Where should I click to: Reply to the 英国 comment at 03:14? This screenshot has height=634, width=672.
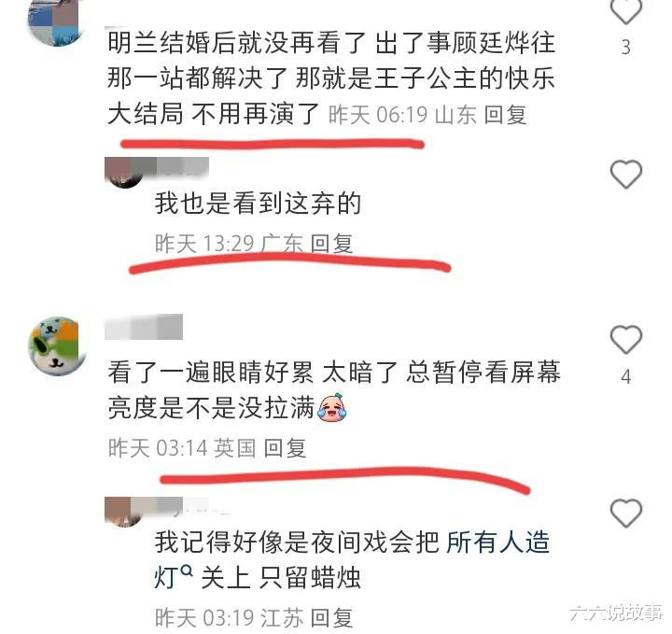click(285, 448)
